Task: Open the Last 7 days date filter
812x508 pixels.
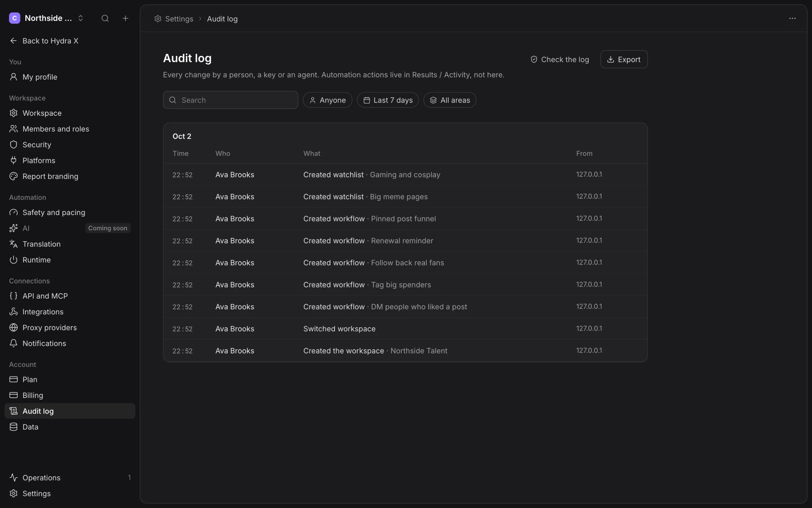Action: click(x=388, y=100)
